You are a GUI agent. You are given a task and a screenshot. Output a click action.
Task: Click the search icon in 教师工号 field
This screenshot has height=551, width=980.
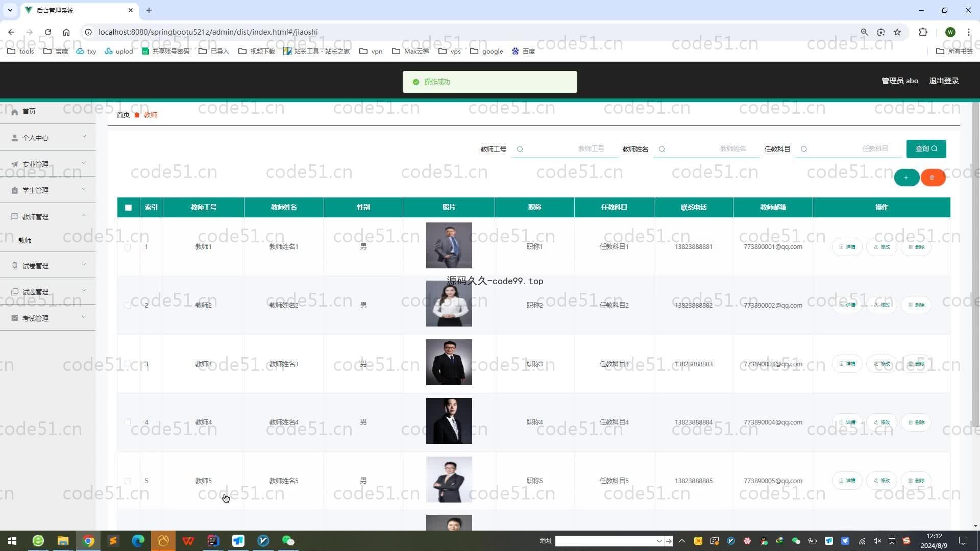pyautogui.click(x=520, y=149)
